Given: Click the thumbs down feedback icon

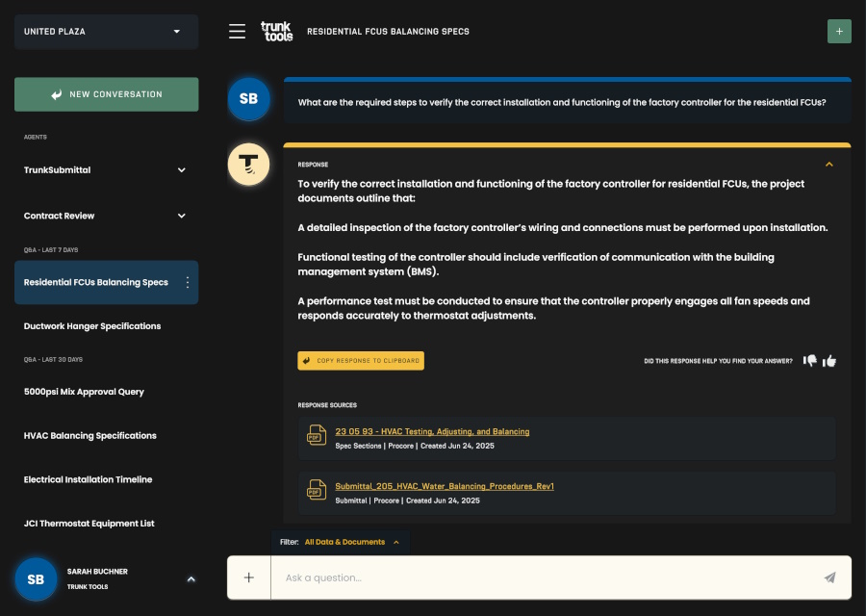Looking at the screenshot, I should pyautogui.click(x=810, y=361).
